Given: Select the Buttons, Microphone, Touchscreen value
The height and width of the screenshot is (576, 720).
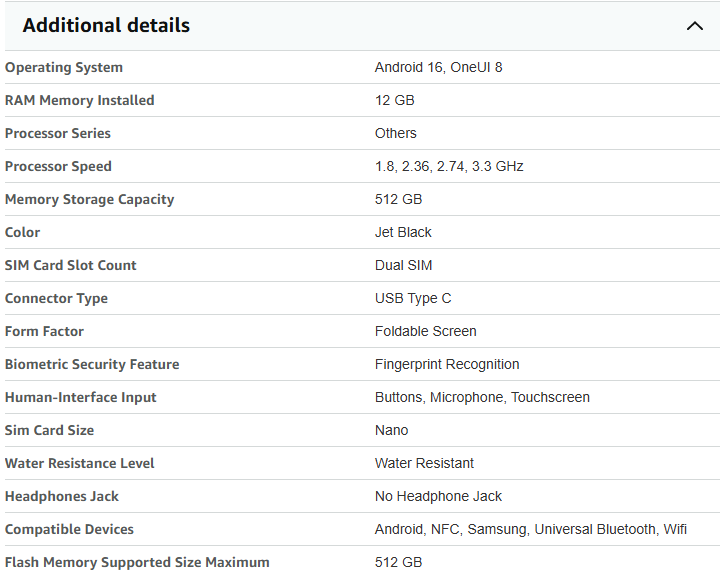Looking at the screenshot, I should point(482,397).
